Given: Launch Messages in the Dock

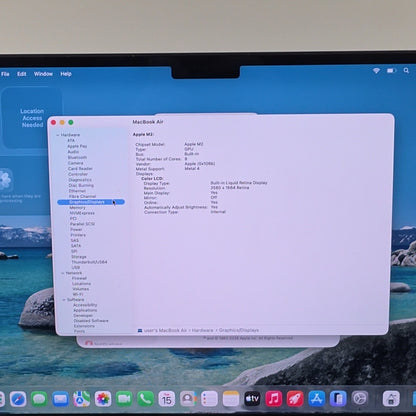Looking at the screenshot, I should tap(39, 399).
